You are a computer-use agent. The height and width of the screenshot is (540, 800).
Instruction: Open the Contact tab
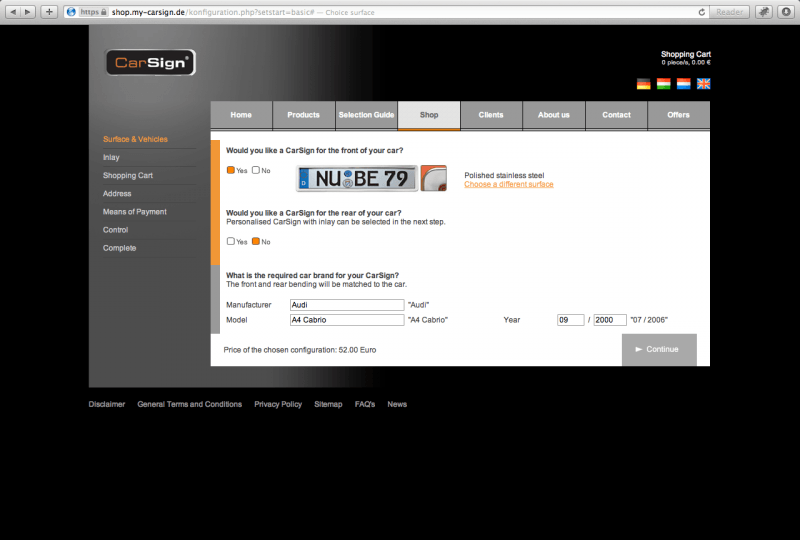[x=616, y=115]
